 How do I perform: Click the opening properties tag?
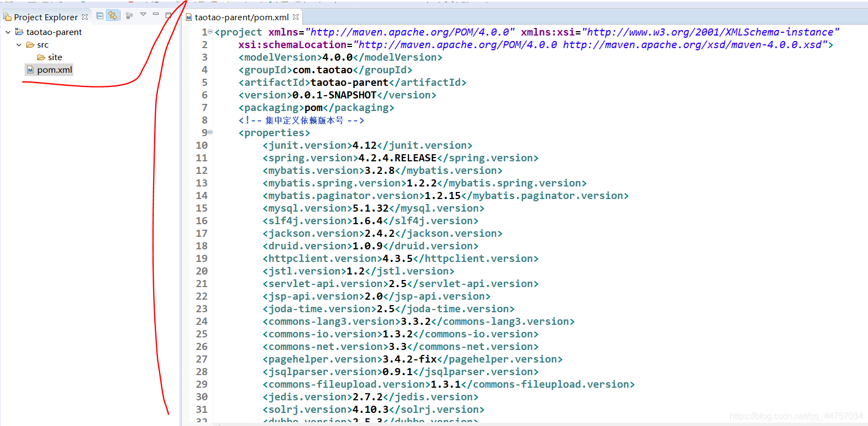274,133
